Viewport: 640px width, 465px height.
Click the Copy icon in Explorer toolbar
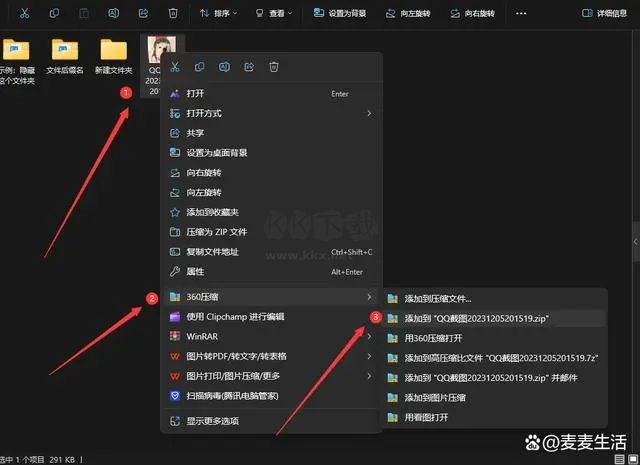pos(54,13)
